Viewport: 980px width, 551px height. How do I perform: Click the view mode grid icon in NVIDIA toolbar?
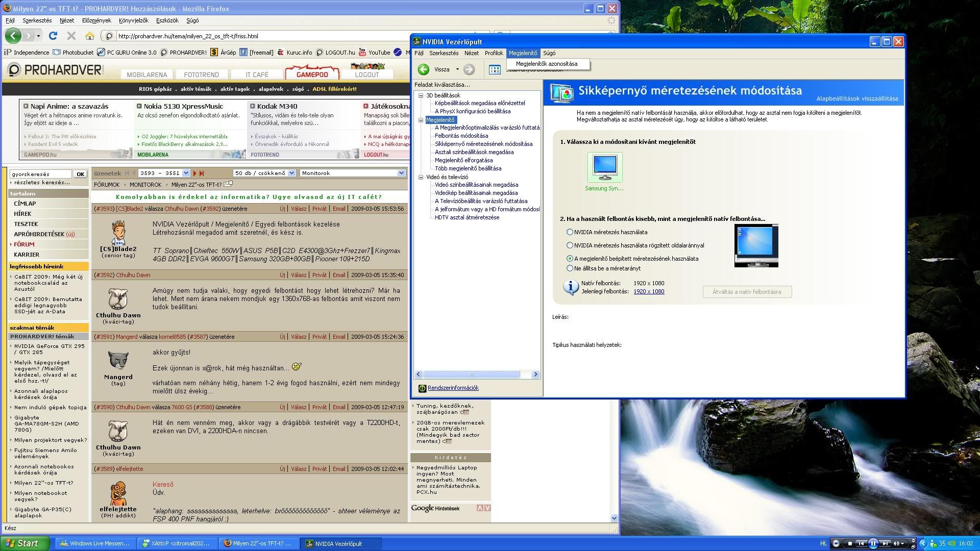pyautogui.click(x=495, y=70)
